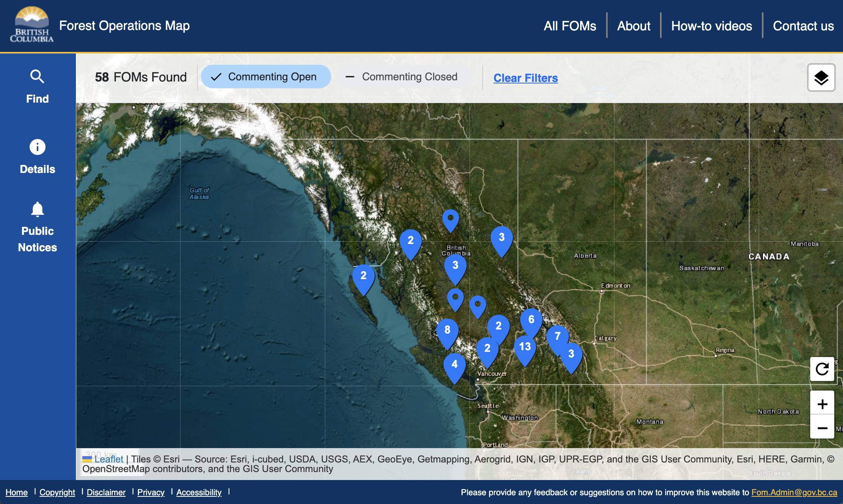Click the Fom.Admin@gov.bc.ca email link
The image size is (843, 504).
(794, 492)
